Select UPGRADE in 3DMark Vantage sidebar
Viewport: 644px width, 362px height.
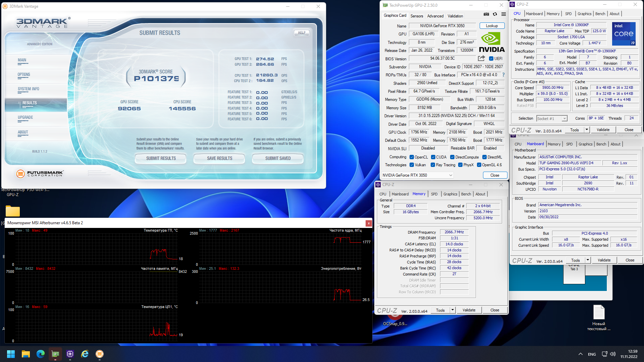coord(25,117)
